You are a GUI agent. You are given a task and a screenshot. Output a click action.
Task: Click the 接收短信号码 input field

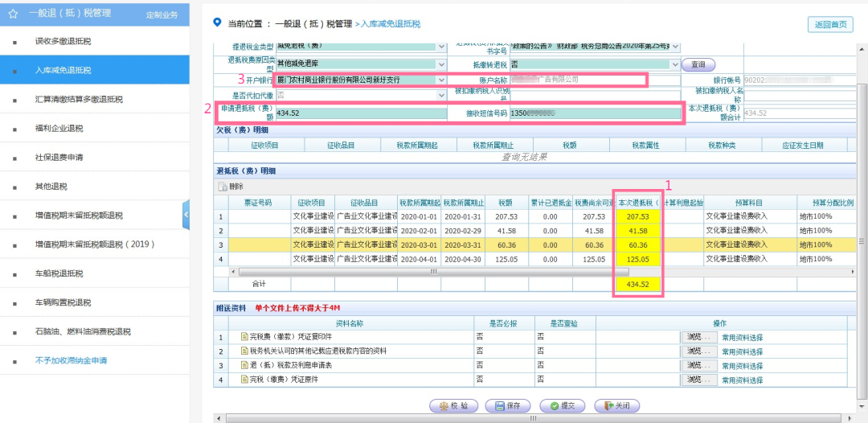[x=596, y=113]
